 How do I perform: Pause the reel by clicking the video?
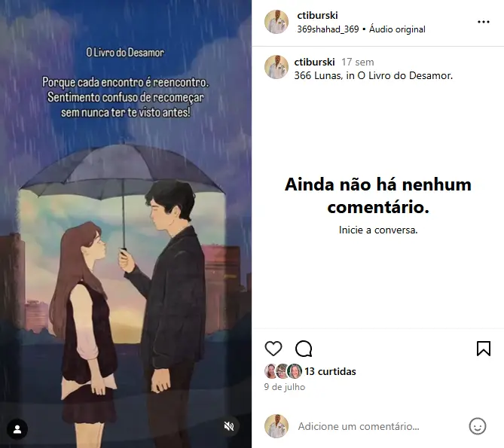coord(126,224)
